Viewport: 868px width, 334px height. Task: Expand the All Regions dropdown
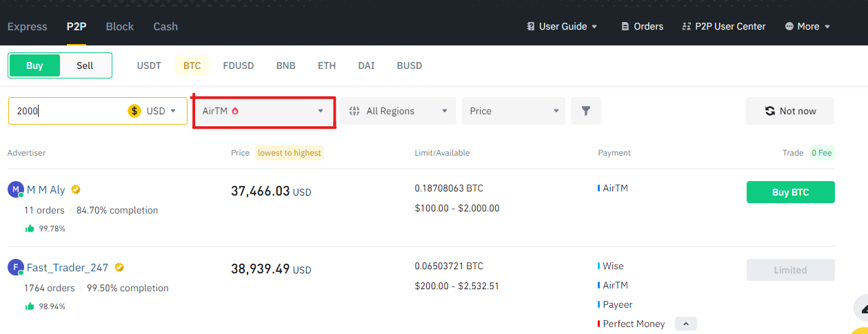pyautogui.click(x=398, y=111)
